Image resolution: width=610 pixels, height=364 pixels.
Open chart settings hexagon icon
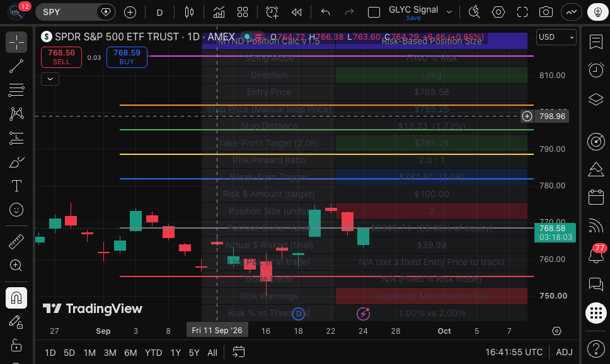point(498,13)
